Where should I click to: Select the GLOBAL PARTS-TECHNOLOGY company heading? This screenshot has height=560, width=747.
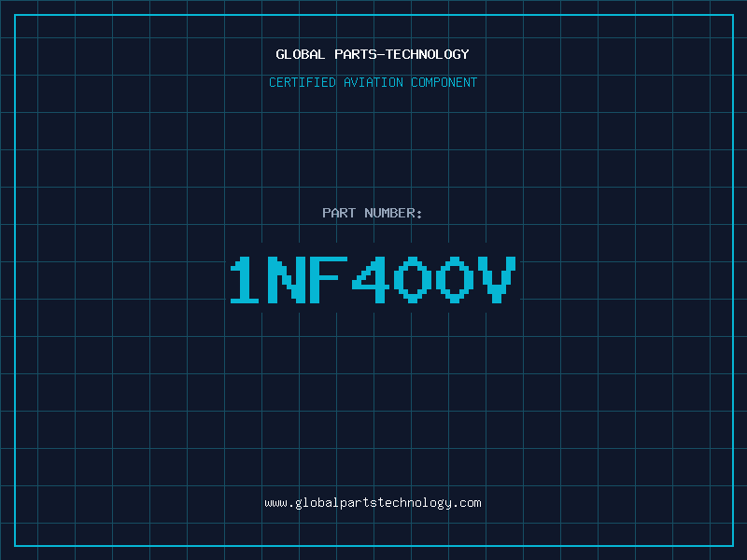click(373, 54)
